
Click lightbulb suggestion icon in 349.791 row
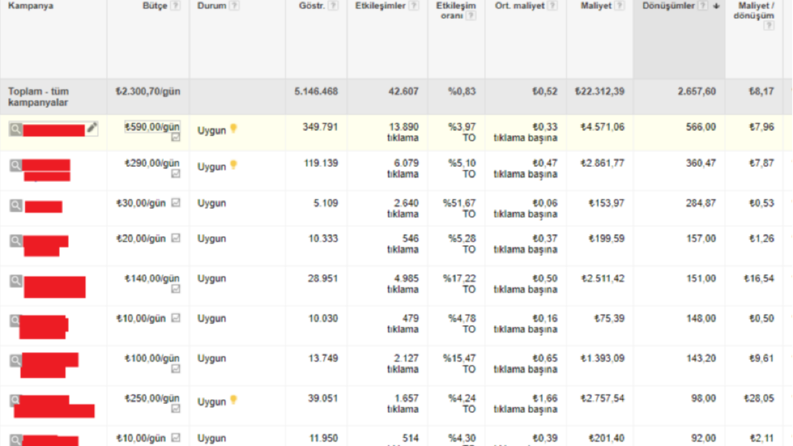[234, 129]
